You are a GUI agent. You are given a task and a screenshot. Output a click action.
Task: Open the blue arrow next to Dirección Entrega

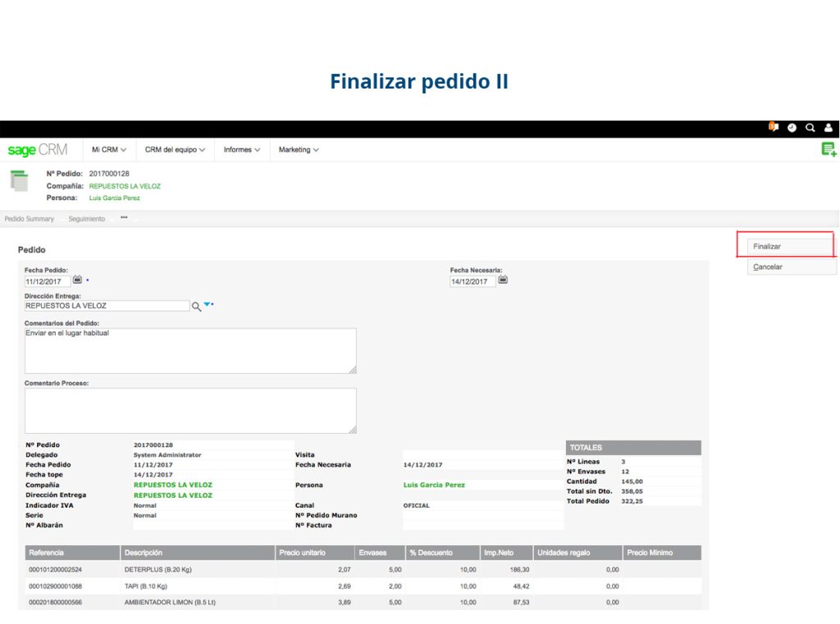click(207, 303)
